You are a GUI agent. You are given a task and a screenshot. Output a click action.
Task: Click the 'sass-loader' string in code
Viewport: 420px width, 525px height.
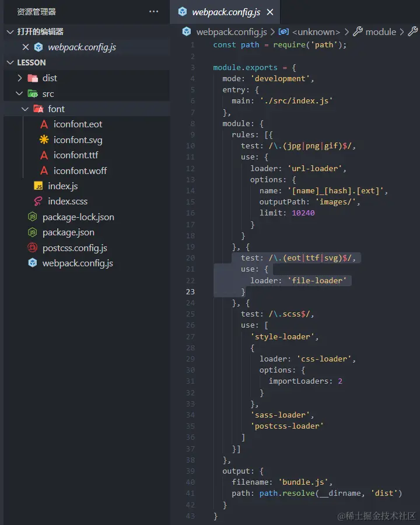(x=280, y=415)
